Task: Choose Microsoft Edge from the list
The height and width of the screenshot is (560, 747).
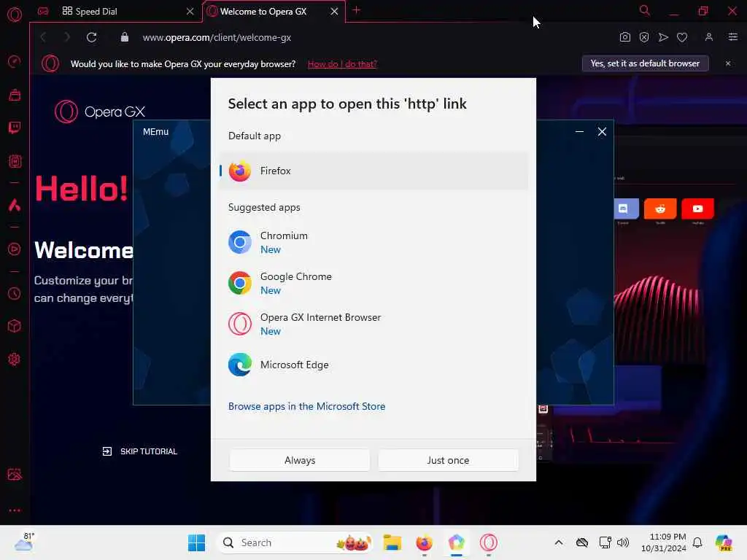Action: click(x=373, y=365)
